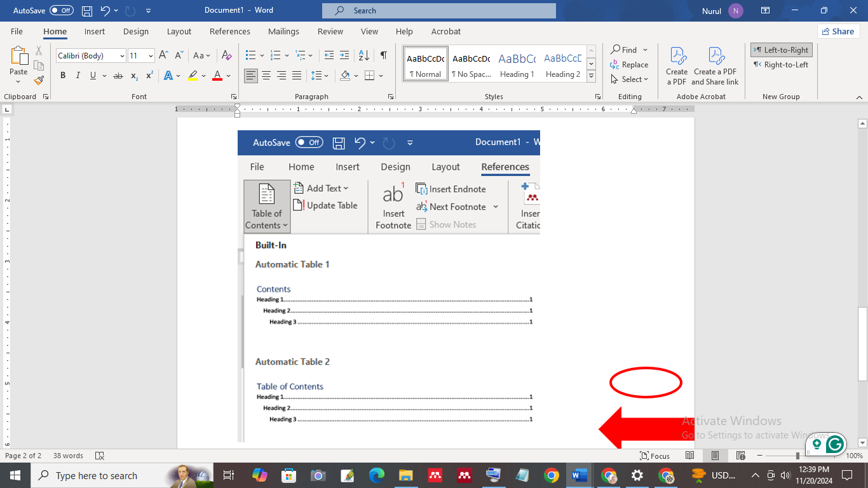Apply the Heading 1 style
This screenshot has width=868, height=488.
point(517,64)
